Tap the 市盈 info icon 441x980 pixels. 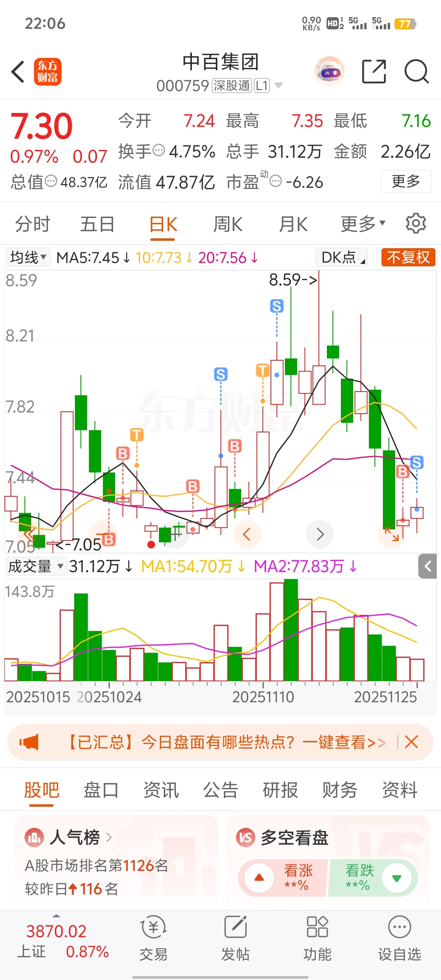276,181
